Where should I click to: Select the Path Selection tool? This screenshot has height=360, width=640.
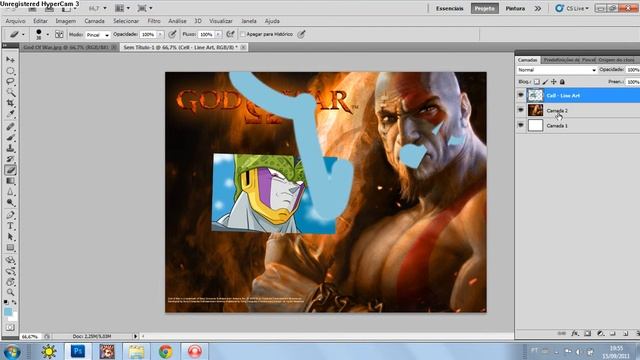point(10,237)
